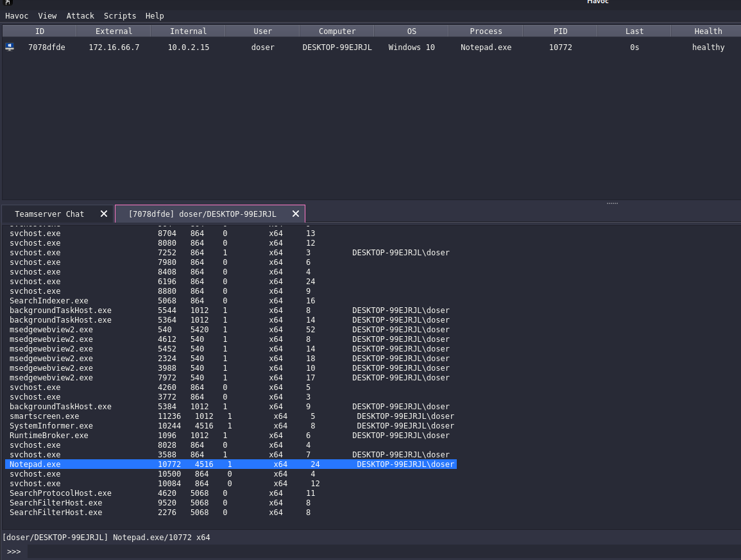Sort sessions by the ID column header

[x=40, y=31]
